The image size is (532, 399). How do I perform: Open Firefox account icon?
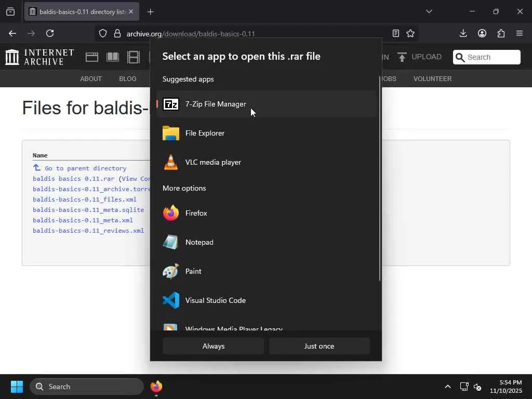pyautogui.click(x=482, y=33)
